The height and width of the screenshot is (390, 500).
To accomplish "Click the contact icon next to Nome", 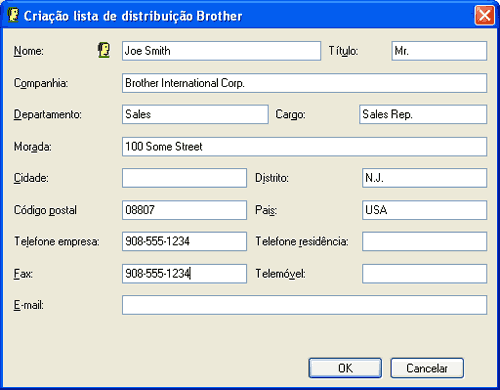I will [x=104, y=51].
